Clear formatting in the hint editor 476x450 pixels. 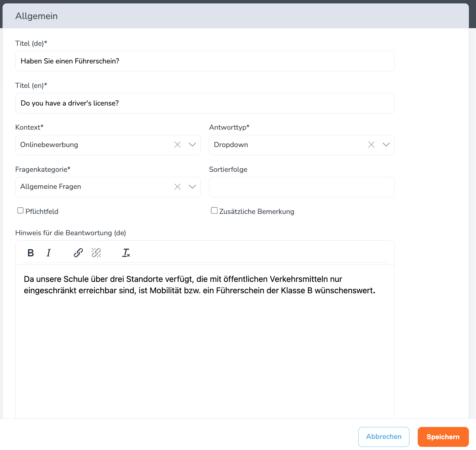click(x=126, y=253)
